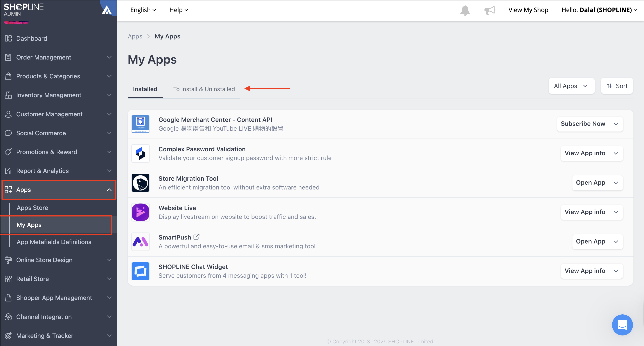Expand Google Merchant Center action dropdown arrow
This screenshot has width=644, height=346.
tap(616, 124)
